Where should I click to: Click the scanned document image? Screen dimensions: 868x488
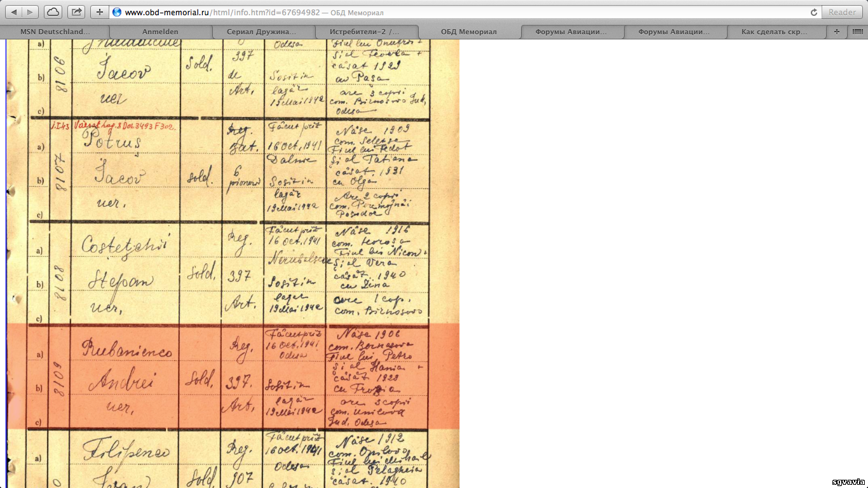tap(233, 264)
